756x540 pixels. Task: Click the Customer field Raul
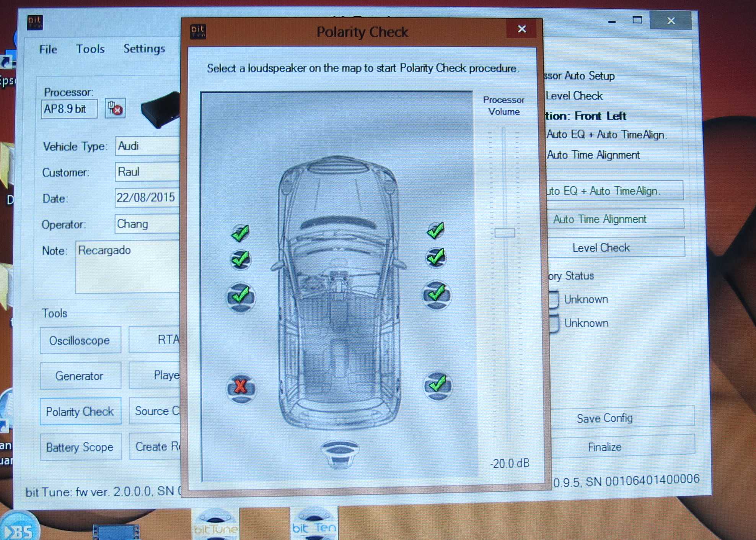[148, 172]
